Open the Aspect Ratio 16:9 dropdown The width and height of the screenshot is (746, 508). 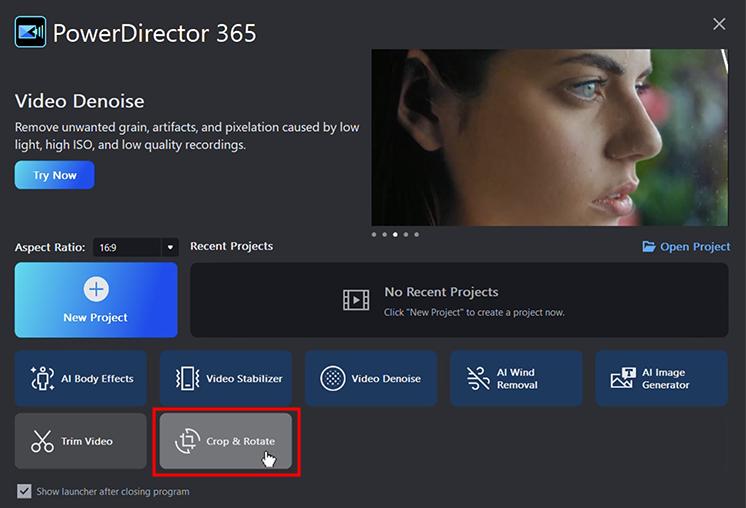coord(136,247)
